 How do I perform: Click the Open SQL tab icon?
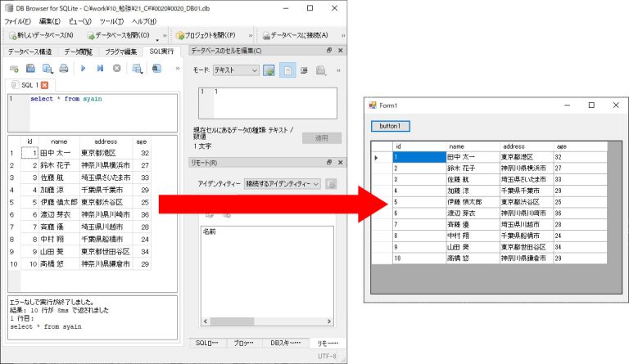point(13,69)
